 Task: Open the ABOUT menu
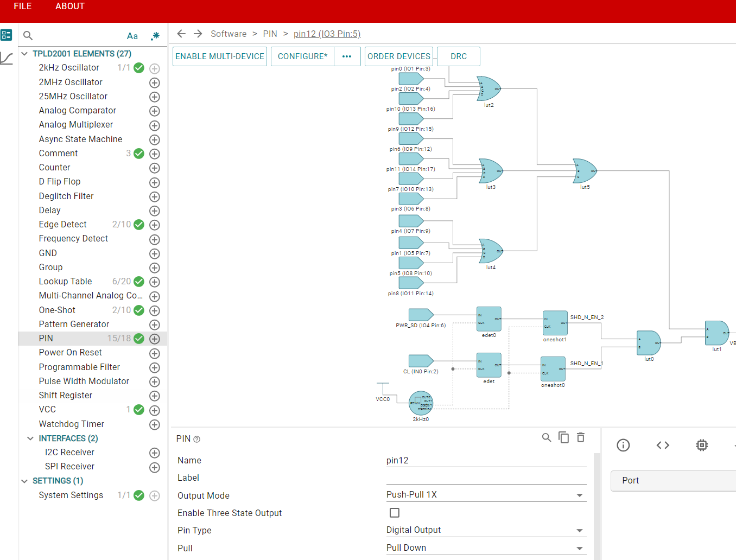coord(70,7)
